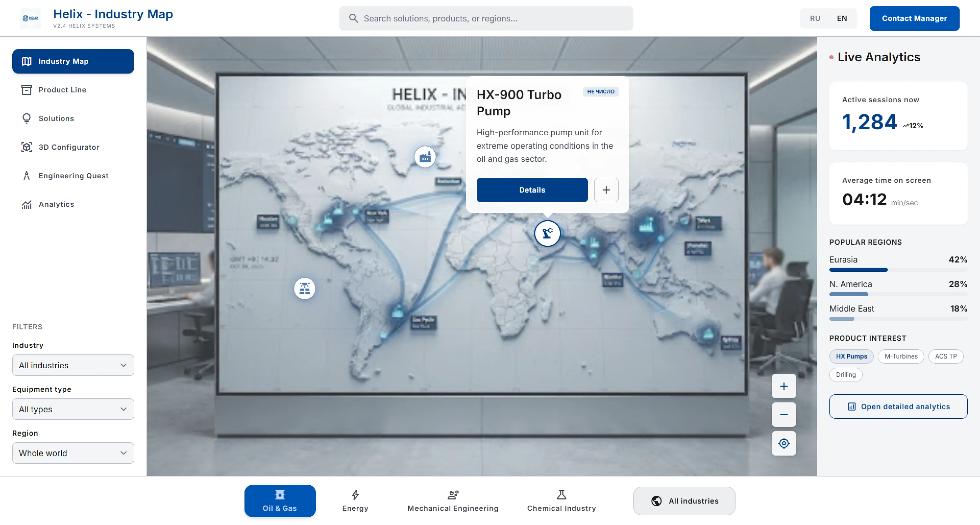980x525 pixels.
Task: Click the Middle East progress bar
Action: point(898,319)
